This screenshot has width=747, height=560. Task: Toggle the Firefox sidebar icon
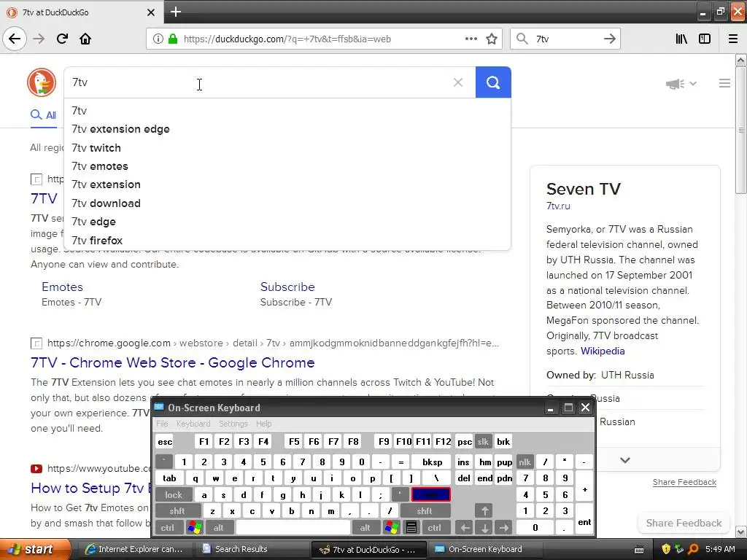pos(705,39)
